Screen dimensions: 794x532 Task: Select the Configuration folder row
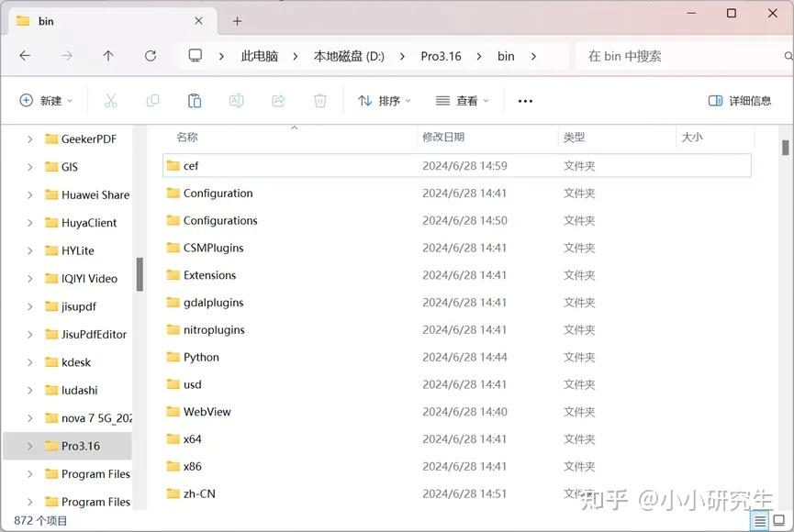pos(457,193)
